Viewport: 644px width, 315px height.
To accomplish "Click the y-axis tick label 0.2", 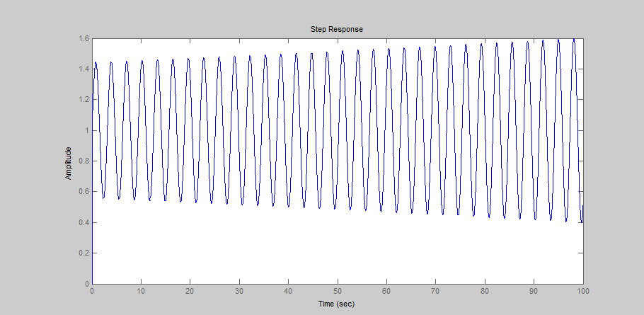I will [x=84, y=253].
